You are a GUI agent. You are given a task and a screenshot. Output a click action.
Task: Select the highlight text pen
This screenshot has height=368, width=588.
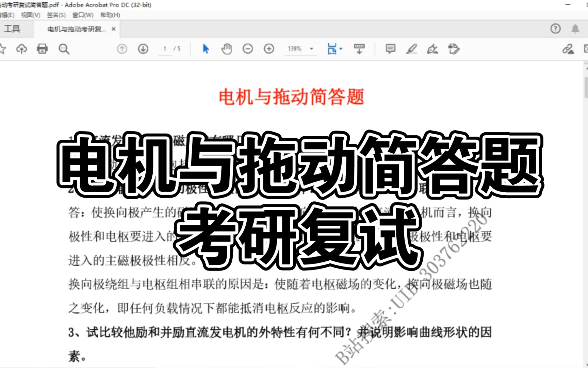[x=411, y=49]
